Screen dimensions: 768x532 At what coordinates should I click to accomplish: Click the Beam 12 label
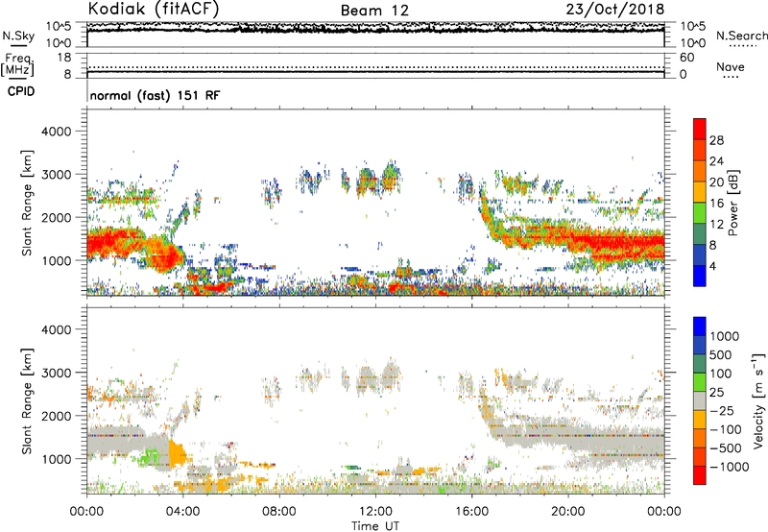coord(374,11)
